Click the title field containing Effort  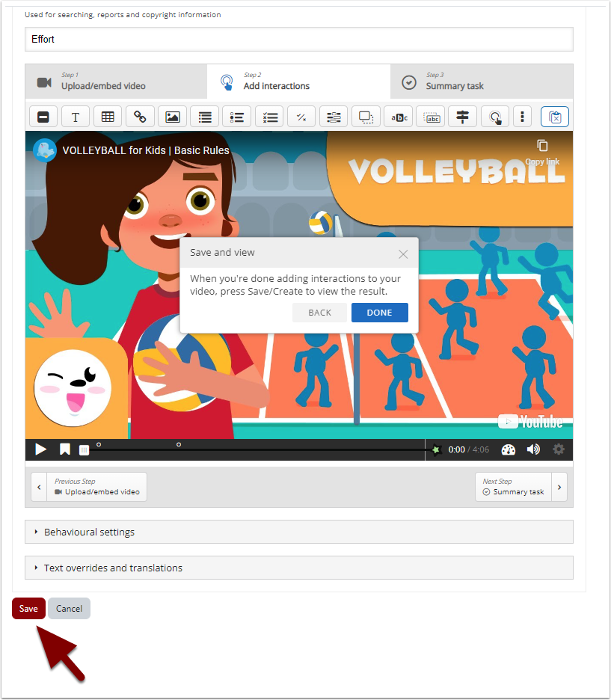[x=298, y=39]
